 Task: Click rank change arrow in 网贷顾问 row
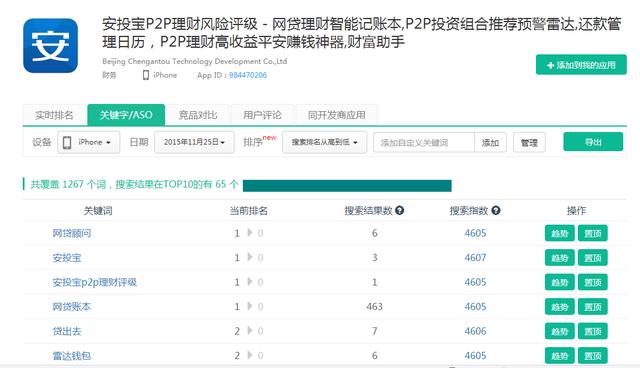[250, 233]
